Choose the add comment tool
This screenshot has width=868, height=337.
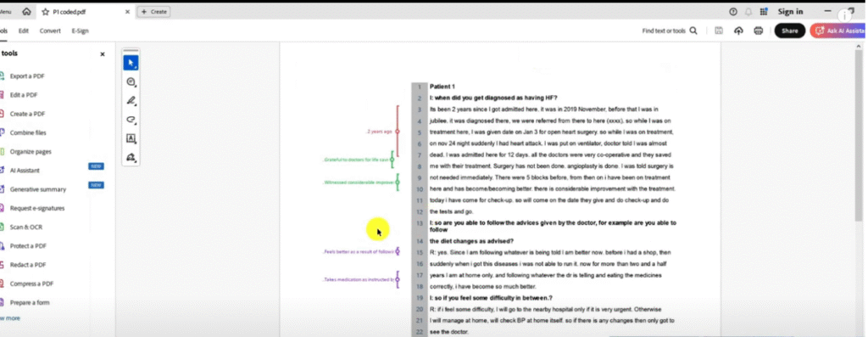[131, 82]
